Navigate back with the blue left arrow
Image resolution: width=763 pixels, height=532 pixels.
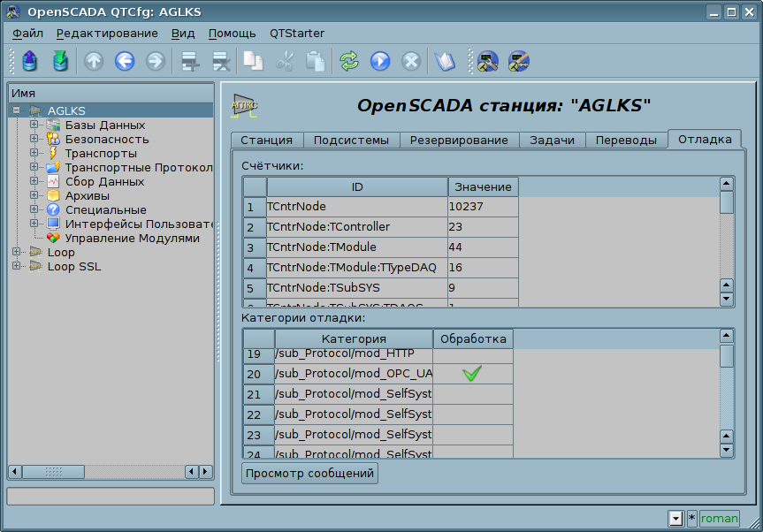[x=125, y=62]
